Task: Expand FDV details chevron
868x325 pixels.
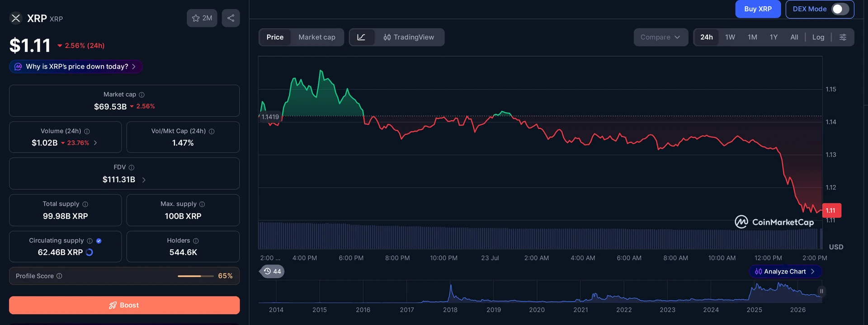Action: [144, 179]
